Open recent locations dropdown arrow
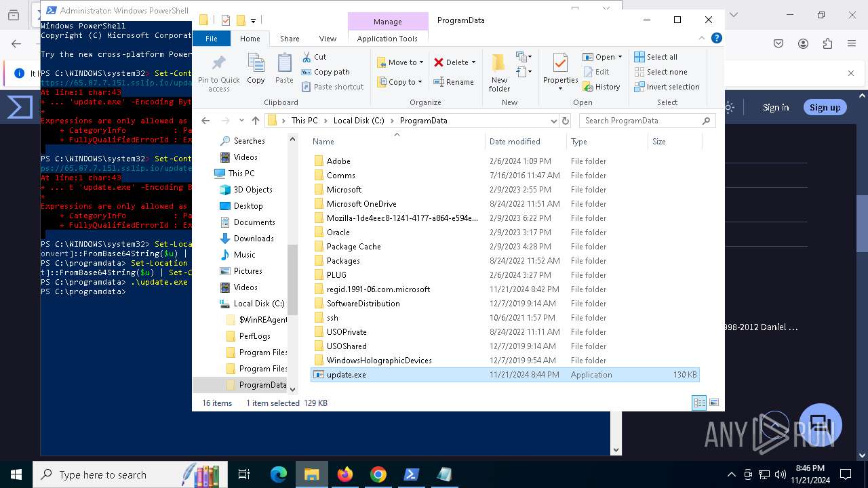The image size is (868, 488). coord(241,121)
